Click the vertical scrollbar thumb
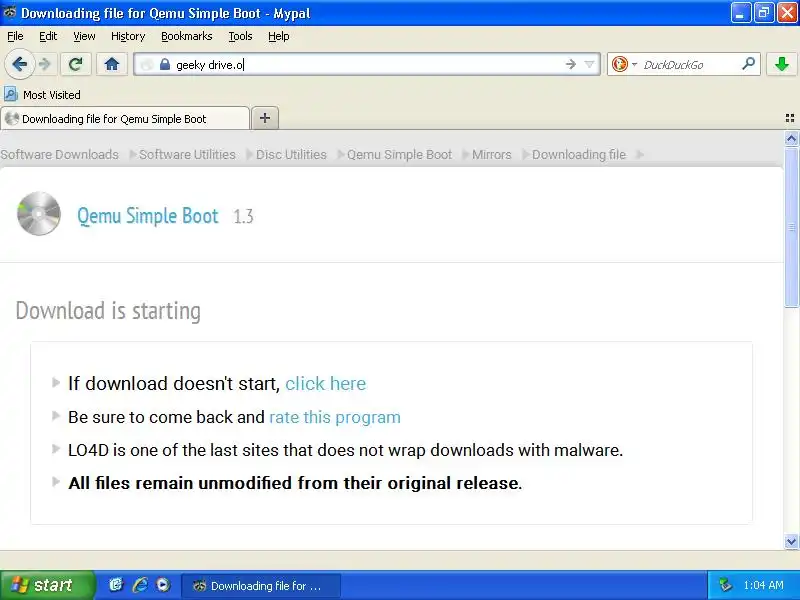 coord(791,227)
